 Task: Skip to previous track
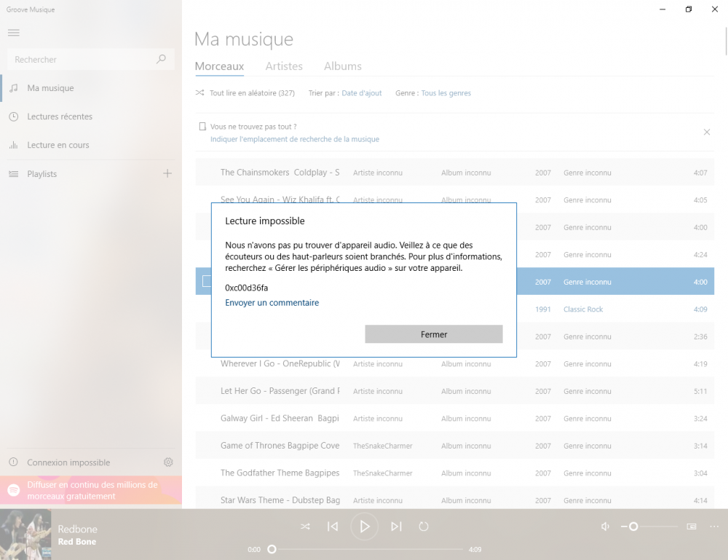point(333,527)
